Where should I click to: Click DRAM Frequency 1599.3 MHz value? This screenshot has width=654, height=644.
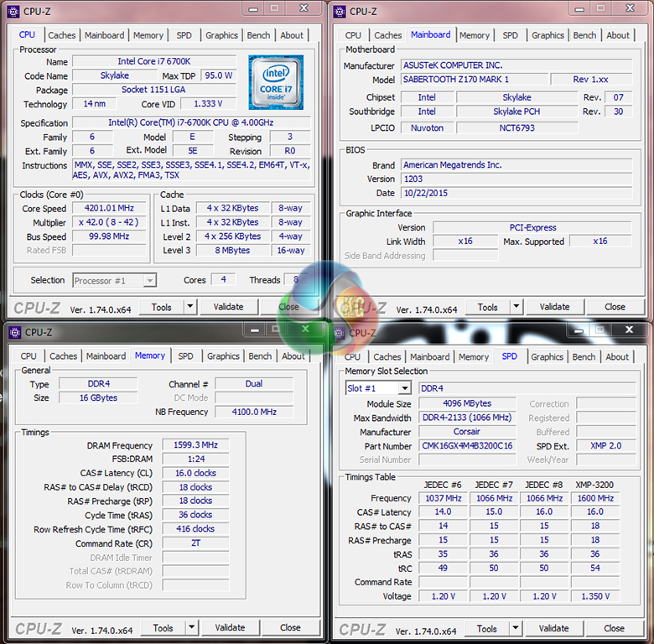(x=195, y=445)
